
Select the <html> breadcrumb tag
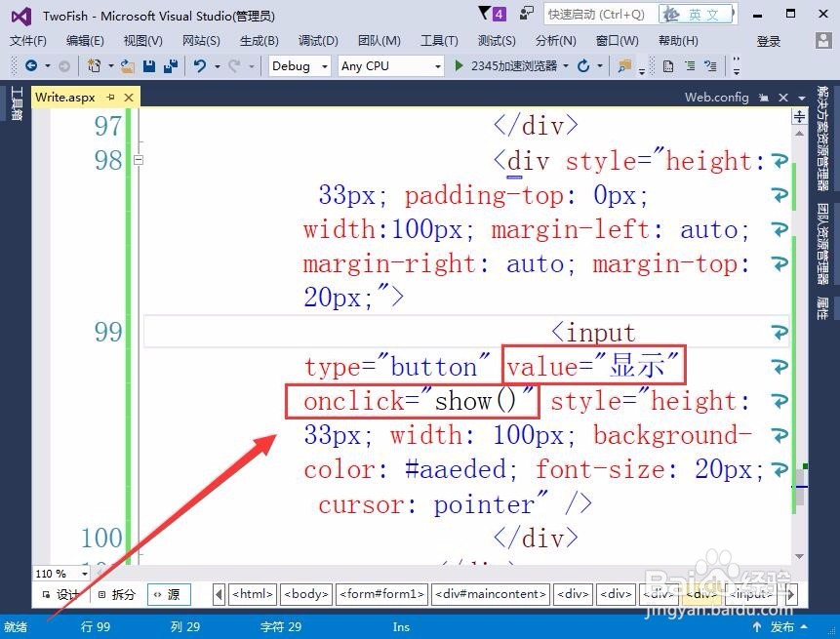[253, 594]
